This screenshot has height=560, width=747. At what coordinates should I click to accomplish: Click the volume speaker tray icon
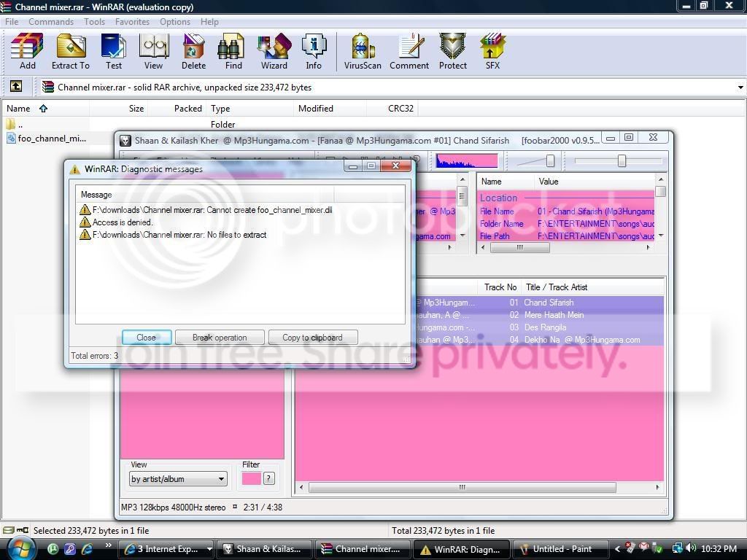point(692,548)
